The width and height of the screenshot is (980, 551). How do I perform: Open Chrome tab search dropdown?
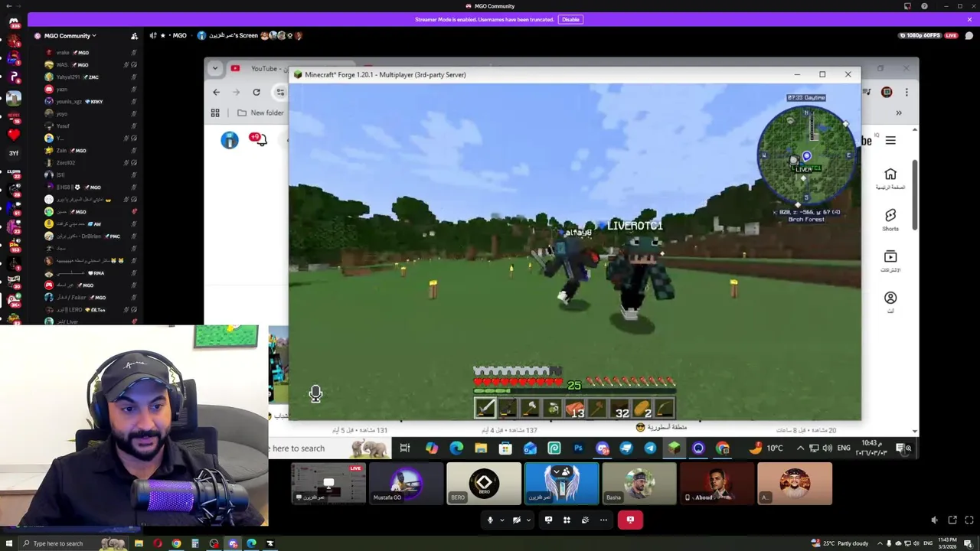(215, 68)
